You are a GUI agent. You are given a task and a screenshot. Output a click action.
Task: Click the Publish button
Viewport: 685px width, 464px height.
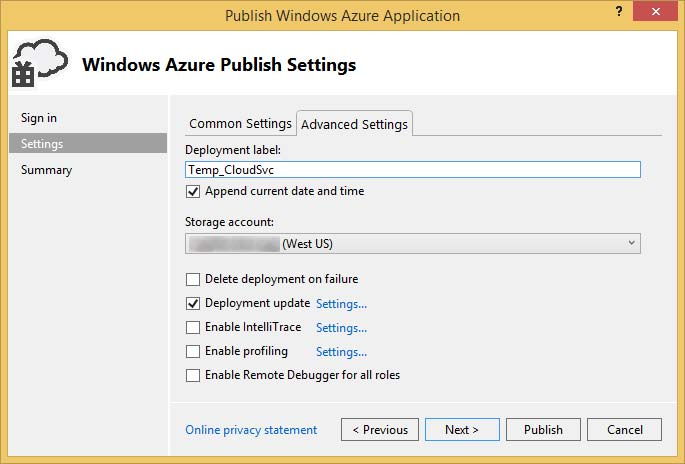pyautogui.click(x=543, y=429)
